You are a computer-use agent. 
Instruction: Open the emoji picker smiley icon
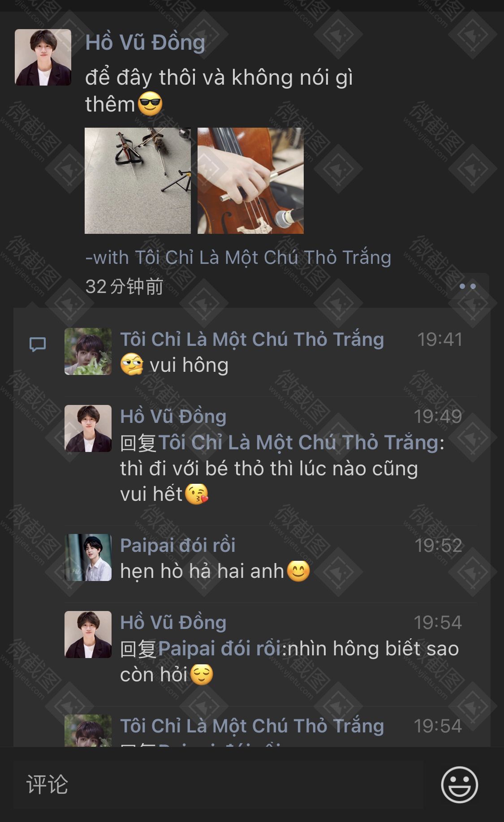point(459,784)
